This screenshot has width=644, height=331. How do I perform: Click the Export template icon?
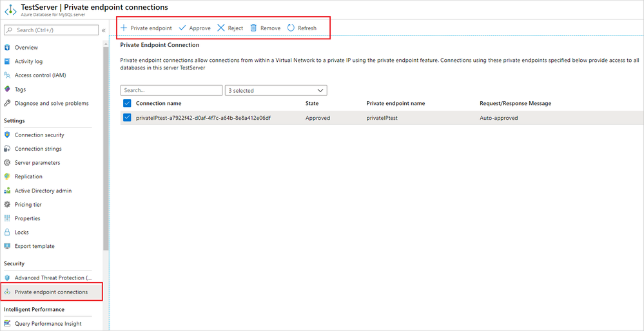[7, 247]
